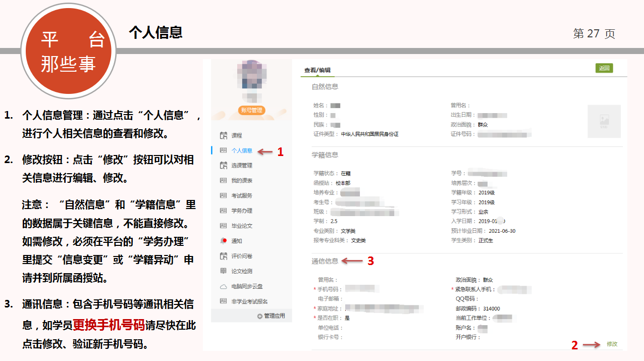Open 我的课表 from the sidebar

click(x=242, y=181)
